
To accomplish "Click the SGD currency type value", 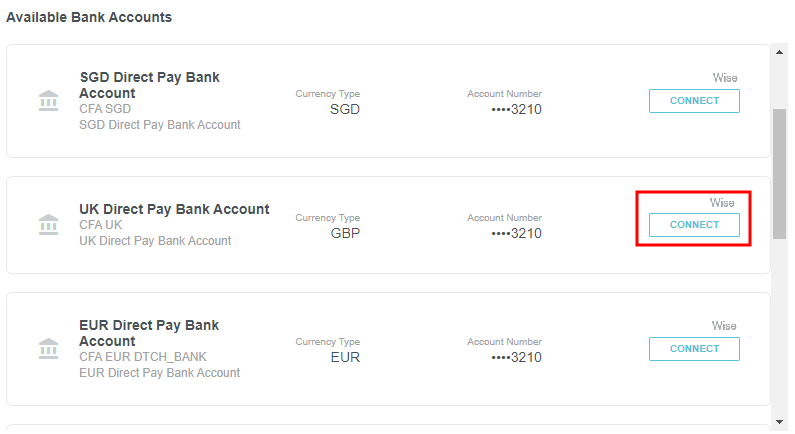I will click(345, 109).
